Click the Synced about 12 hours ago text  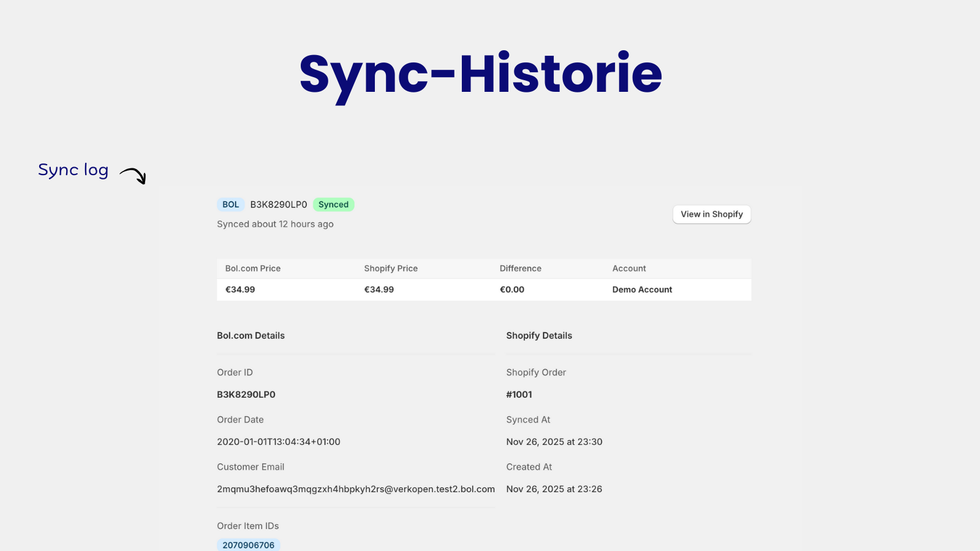(x=275, y=224)
